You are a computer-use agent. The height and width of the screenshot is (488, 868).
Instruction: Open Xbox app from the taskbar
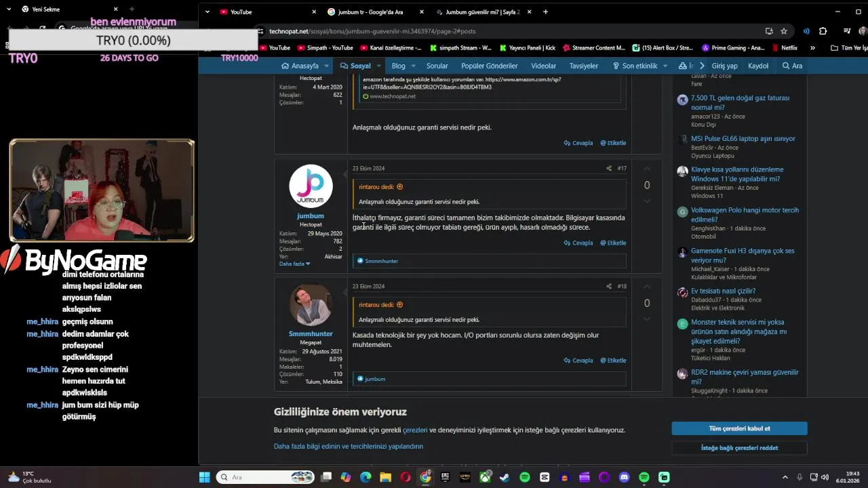coord(485,477)
